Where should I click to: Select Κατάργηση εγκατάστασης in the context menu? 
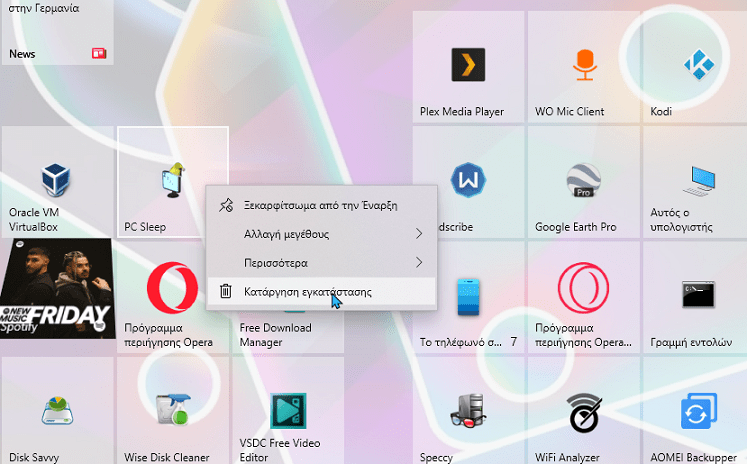[322, 291]
